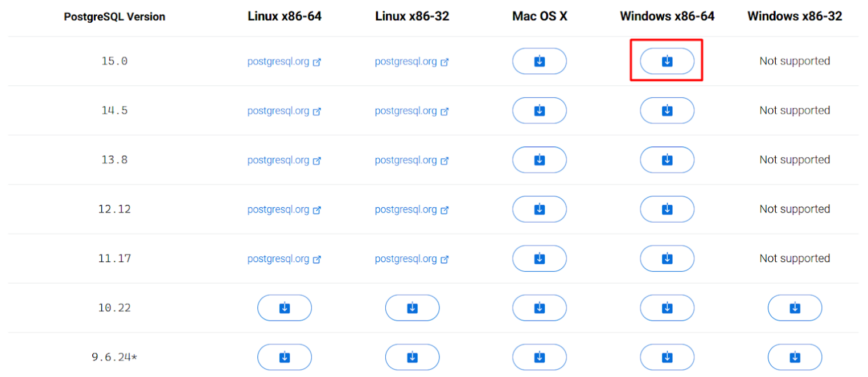Download PostgreSQL 9.6.24 for Mac OS X
868x377 pixels.
[539, 357]
